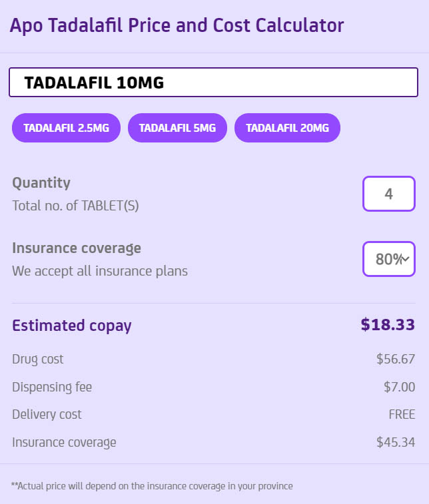Click the Dispensing fee label
The height and width of the screenshot is (504, 429).
coord(52,387)
